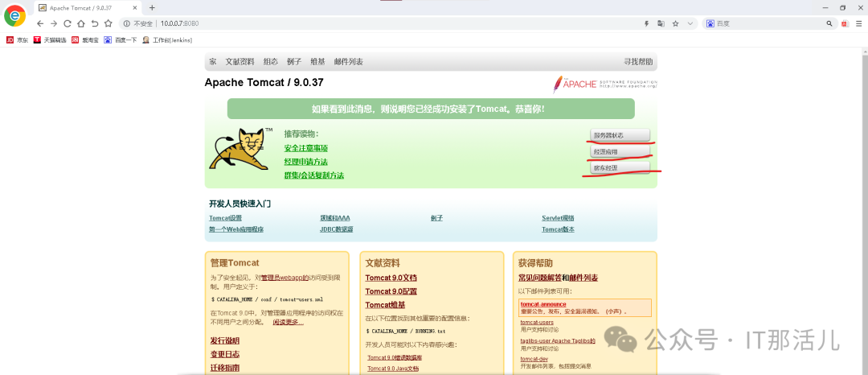
Task: Click the star icon beside the home button
Action: click(108, 24)
